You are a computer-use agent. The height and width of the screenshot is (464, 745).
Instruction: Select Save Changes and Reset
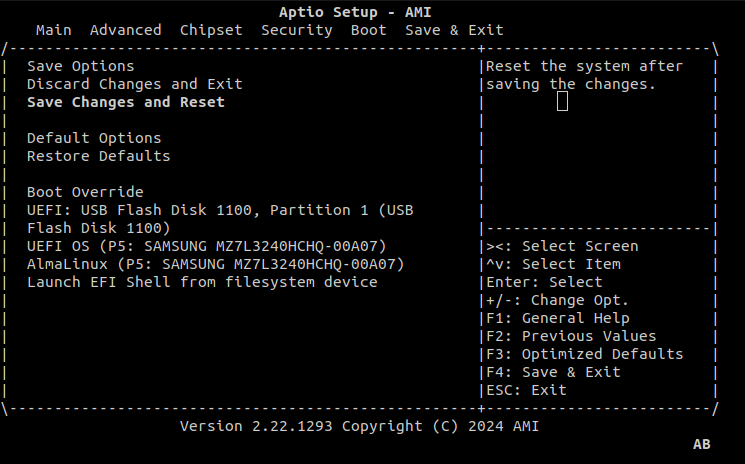pos(125,102)
